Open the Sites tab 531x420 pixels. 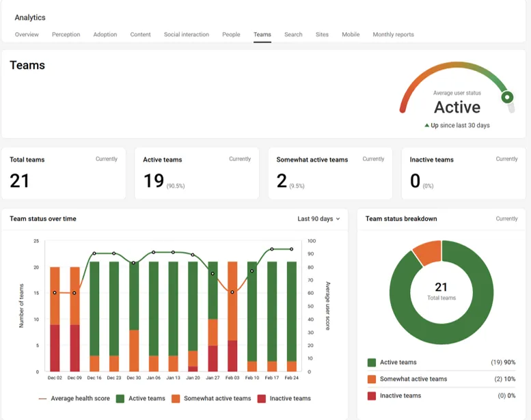coord(322,35)
